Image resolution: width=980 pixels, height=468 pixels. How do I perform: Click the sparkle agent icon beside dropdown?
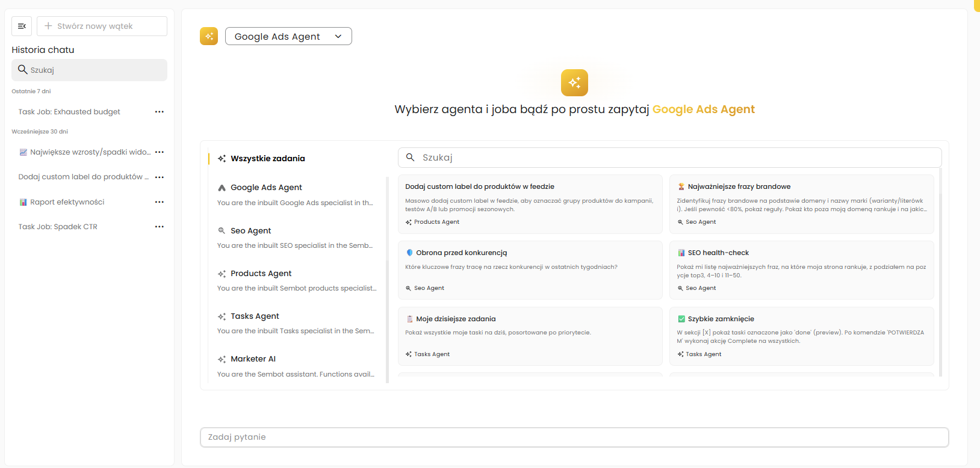[209, 36]
